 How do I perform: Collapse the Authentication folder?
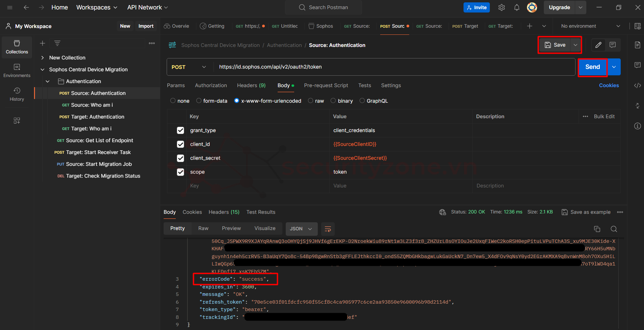click(48, 81)
